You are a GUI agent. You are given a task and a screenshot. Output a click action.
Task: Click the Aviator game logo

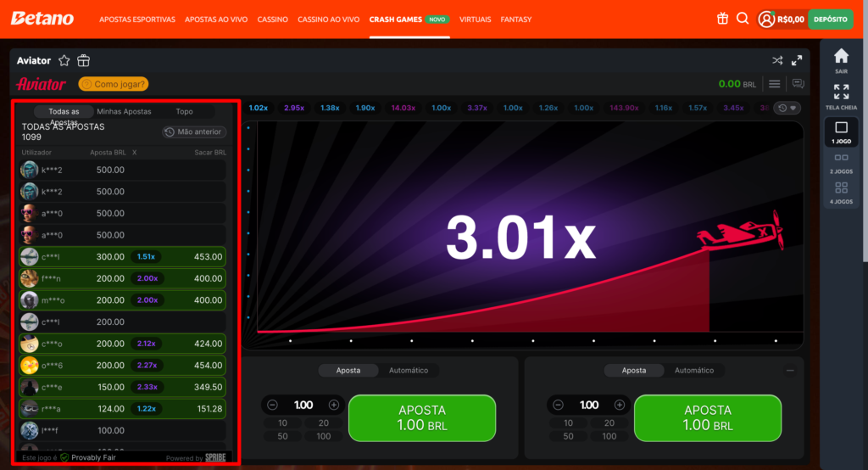coord(41,84)
